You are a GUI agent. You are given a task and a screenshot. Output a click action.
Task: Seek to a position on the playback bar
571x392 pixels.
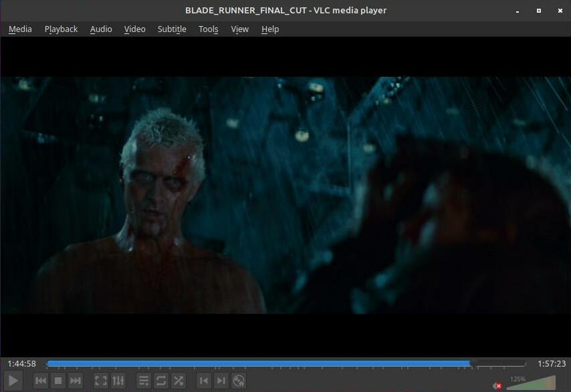286,363
